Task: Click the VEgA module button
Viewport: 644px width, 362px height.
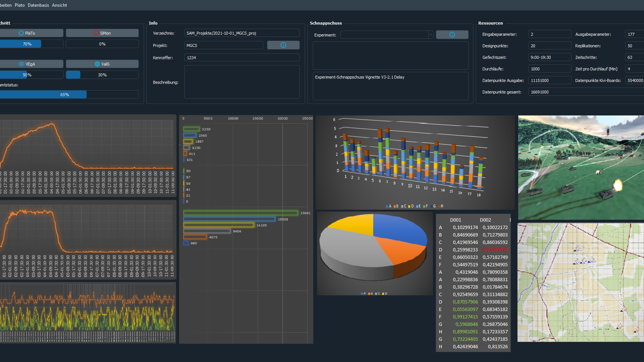Action: [x=31, y=64]
